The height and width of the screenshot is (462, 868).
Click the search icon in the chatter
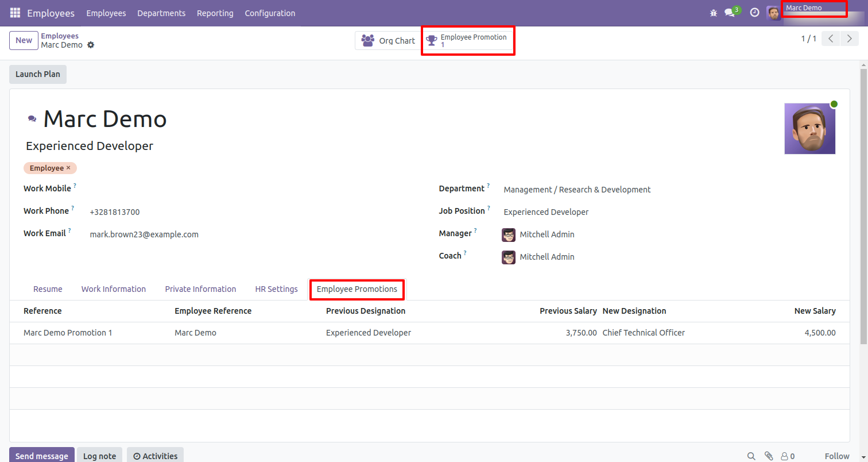click(751, 456)
